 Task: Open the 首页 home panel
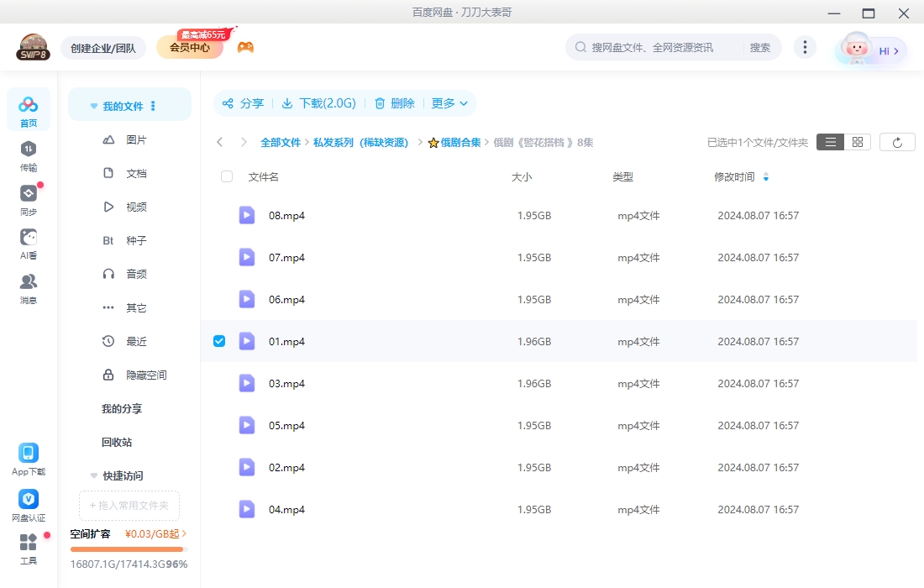point(28,109)
